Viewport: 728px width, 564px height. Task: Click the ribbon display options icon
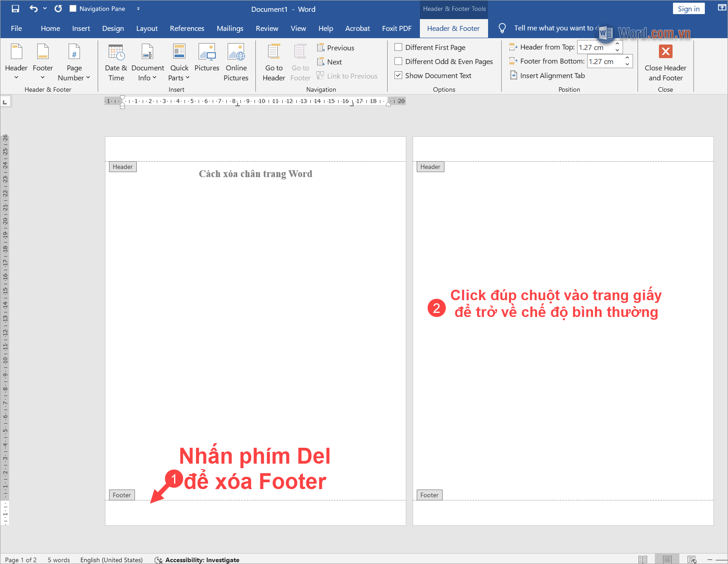pos(722,8)
